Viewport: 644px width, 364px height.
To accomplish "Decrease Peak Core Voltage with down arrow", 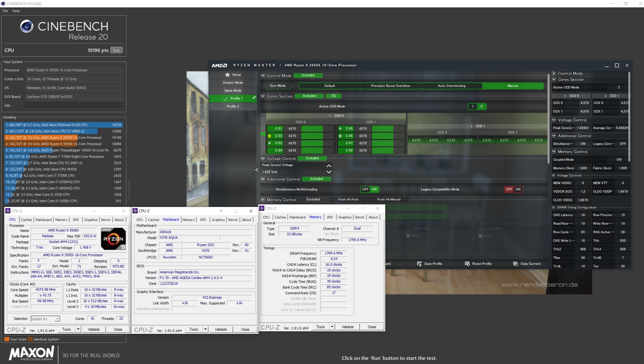I will tap(329, 172).
